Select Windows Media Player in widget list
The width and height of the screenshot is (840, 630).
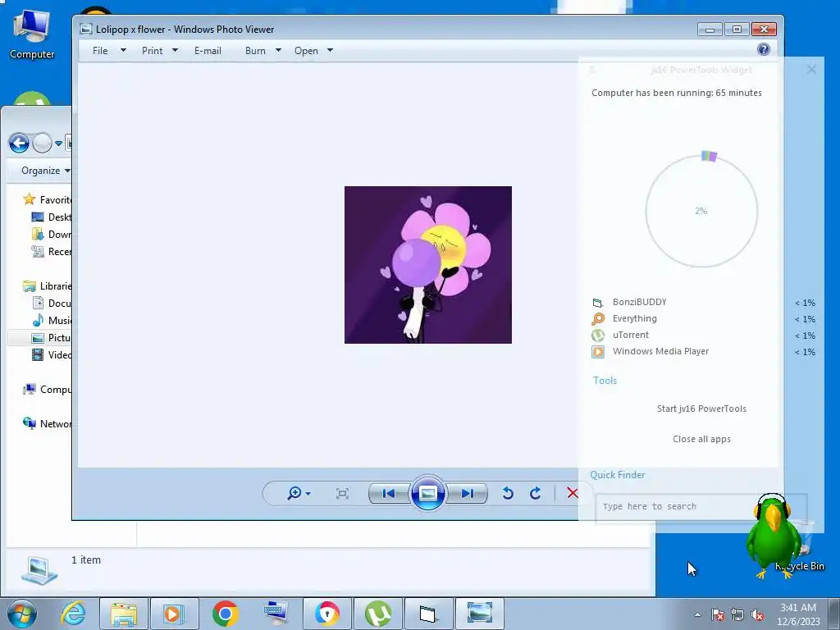click(x=660, y=351)
